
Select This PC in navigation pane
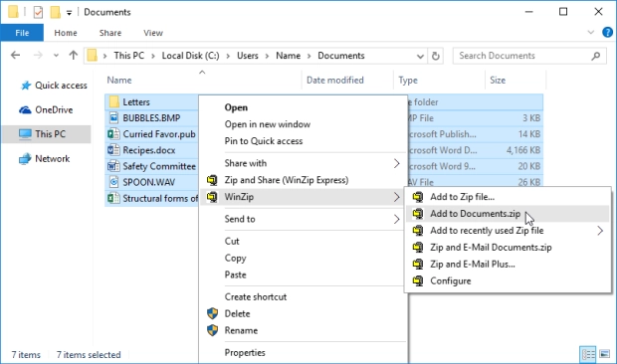(47, 134)
